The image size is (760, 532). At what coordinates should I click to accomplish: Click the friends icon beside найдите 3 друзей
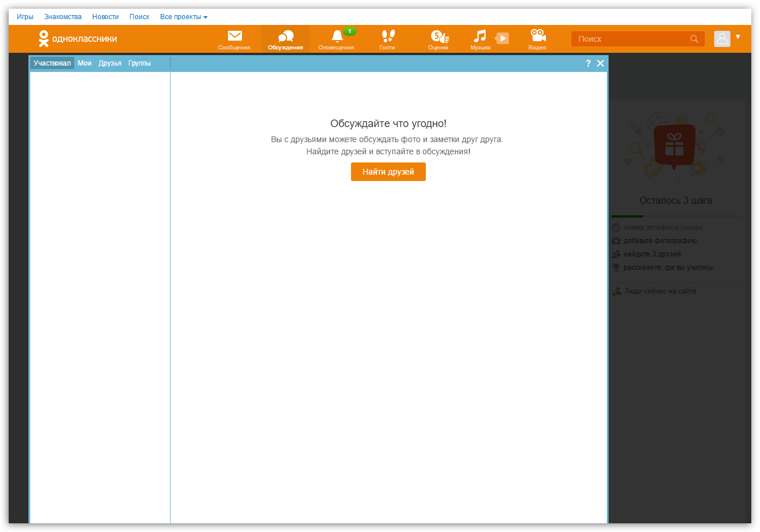tap(616, 254)
